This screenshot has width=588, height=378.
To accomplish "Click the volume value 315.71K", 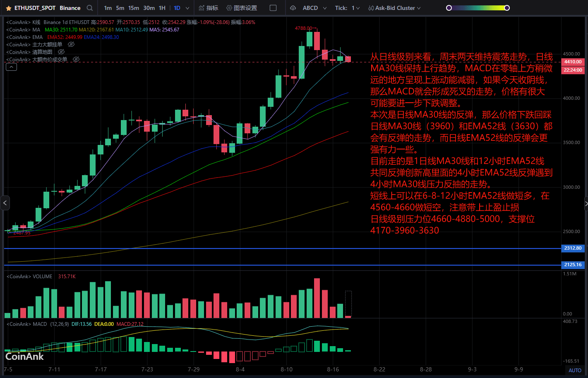I will tap(67, 277).
